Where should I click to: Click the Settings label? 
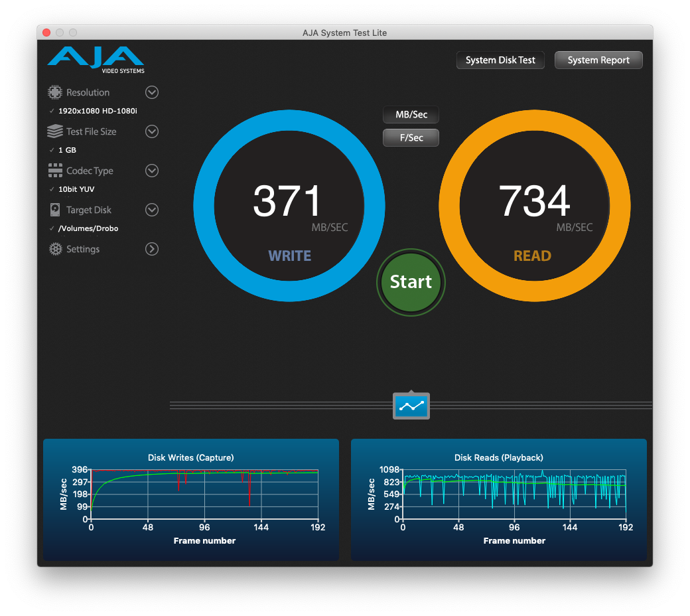(x=83, y=249)
